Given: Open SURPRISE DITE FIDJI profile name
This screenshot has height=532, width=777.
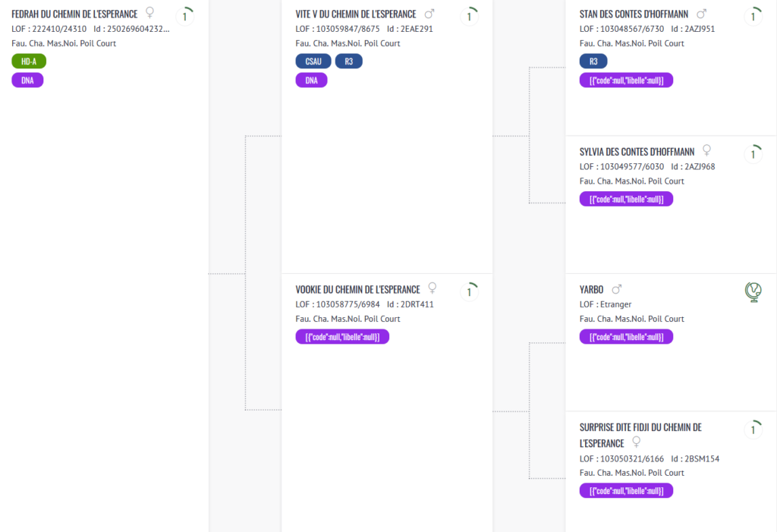Looking at the screenshot, I should 640,436.
